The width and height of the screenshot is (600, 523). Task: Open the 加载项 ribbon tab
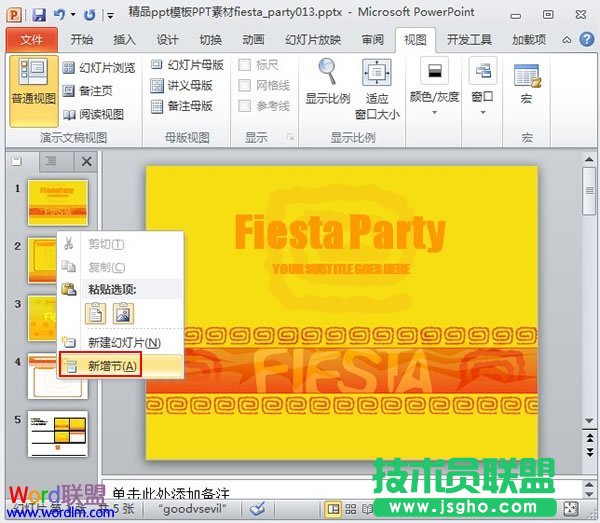click(x=529, y=40)
